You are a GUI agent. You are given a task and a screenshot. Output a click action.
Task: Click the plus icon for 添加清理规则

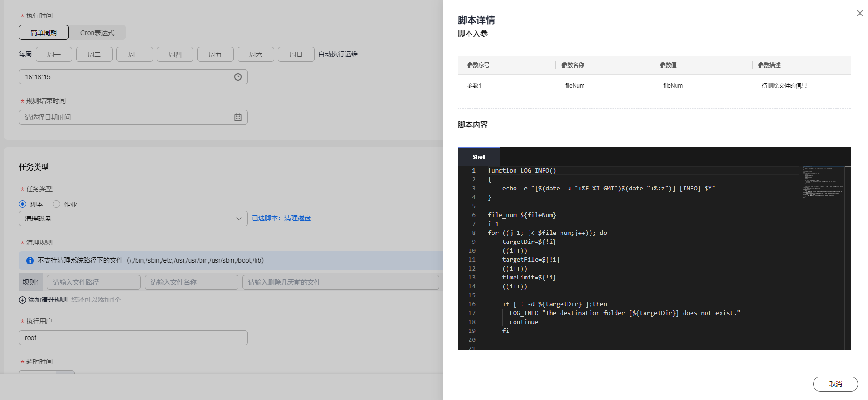(x=22, y=300)
